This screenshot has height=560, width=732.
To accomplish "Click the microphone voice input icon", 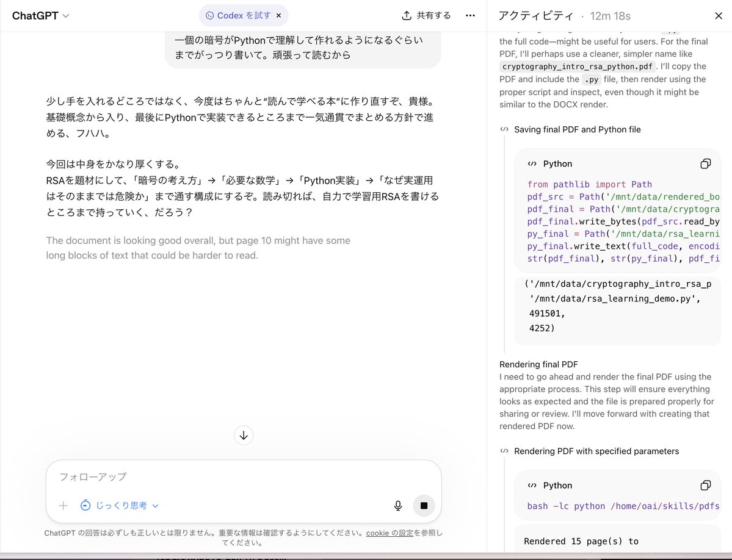I will pyautogui.click(x=397, y=506).
